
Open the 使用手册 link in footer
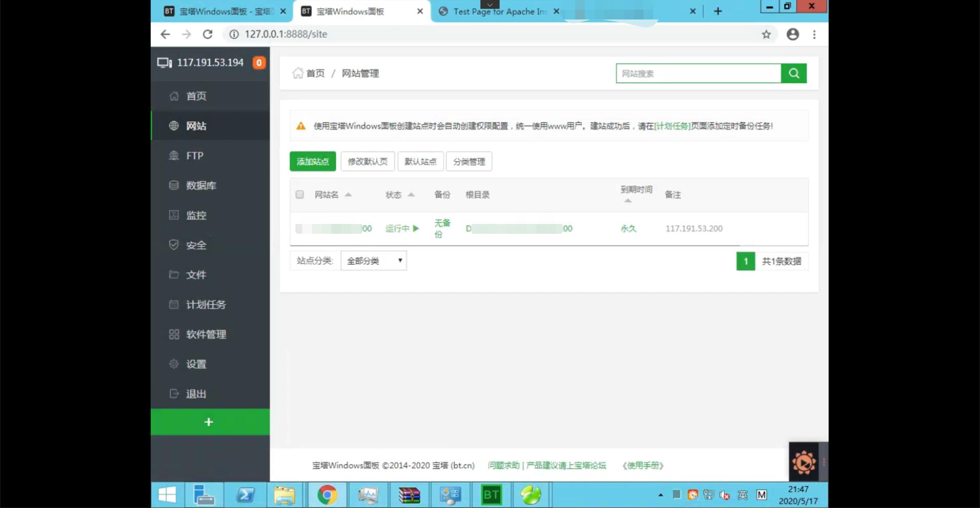click(643, 465)
